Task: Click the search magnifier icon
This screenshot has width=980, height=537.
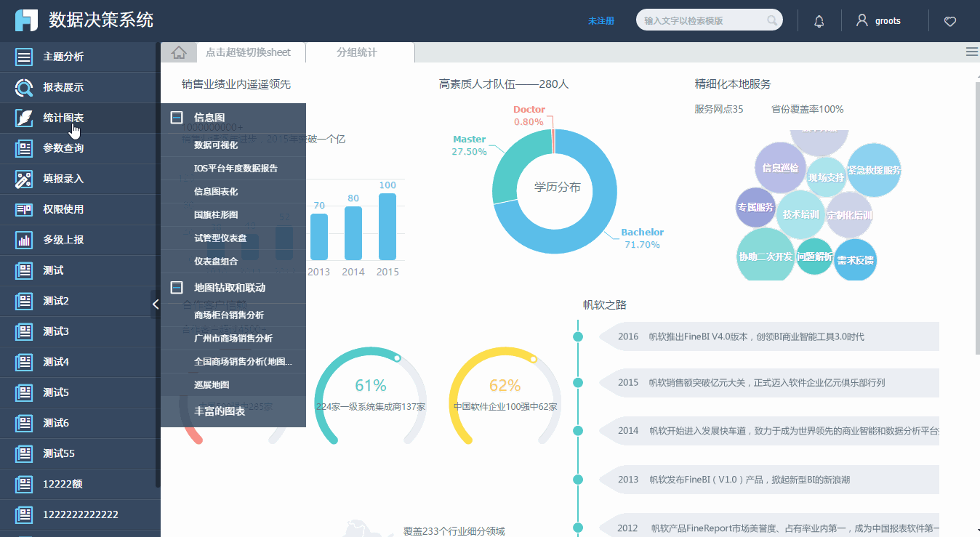Action: tap(772, 20)
